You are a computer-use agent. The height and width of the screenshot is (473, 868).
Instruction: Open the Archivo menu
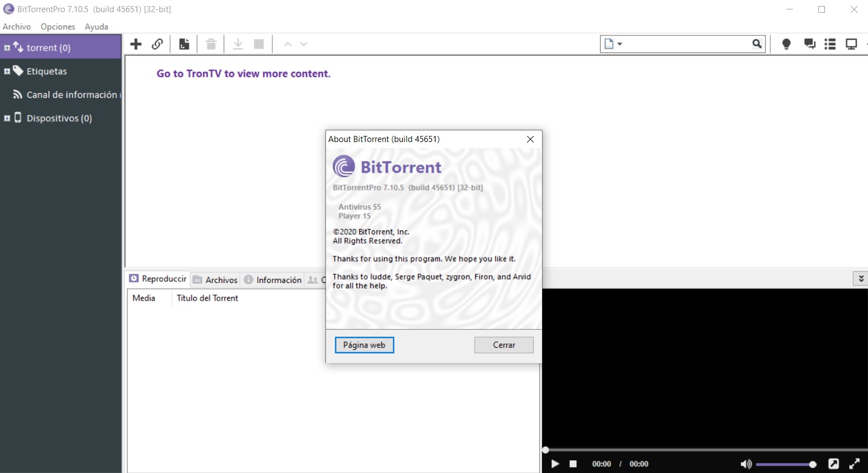point(17,27)
